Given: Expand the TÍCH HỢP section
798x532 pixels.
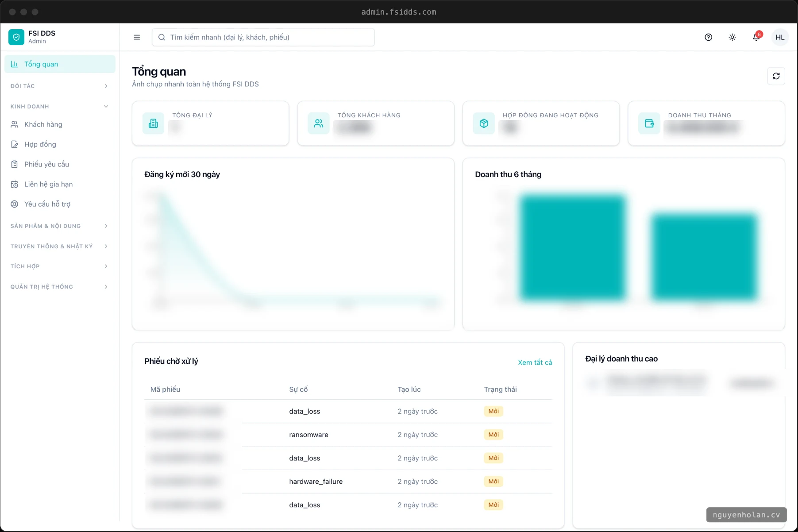Looking at the screenshot, I should [60, 266].
